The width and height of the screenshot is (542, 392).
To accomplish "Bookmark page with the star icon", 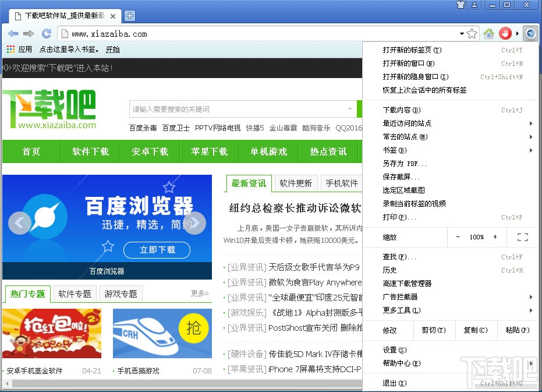I will pyautogui.click(x=472, y=34).
